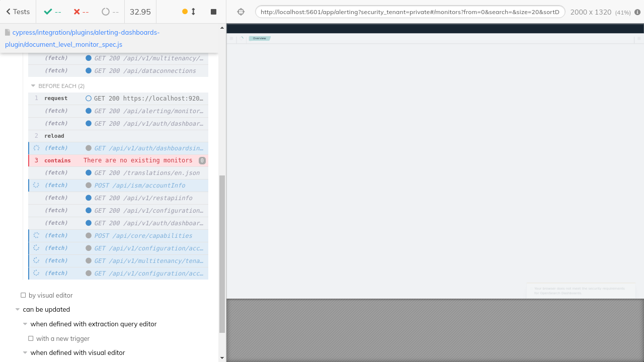The height and width of the screenshot is (362, 644).
Task: Click the 0 elements badge on contains row
Action: 202,161
